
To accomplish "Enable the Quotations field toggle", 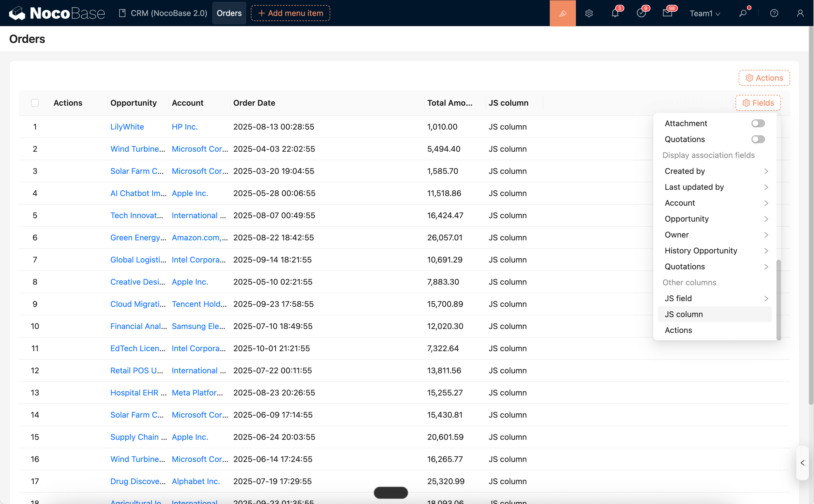I will (758, 139).
